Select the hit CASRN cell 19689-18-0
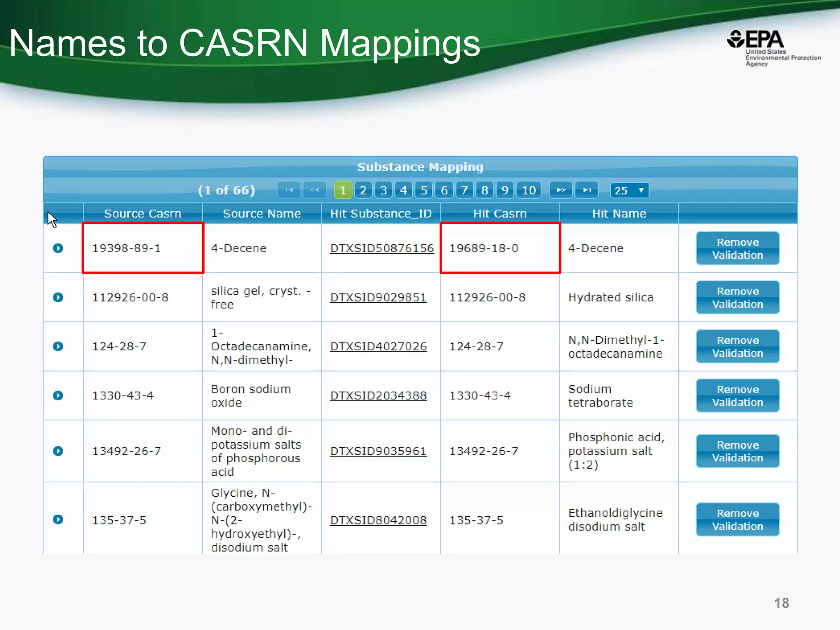The image size is (840, 630). tap(500, 248)
